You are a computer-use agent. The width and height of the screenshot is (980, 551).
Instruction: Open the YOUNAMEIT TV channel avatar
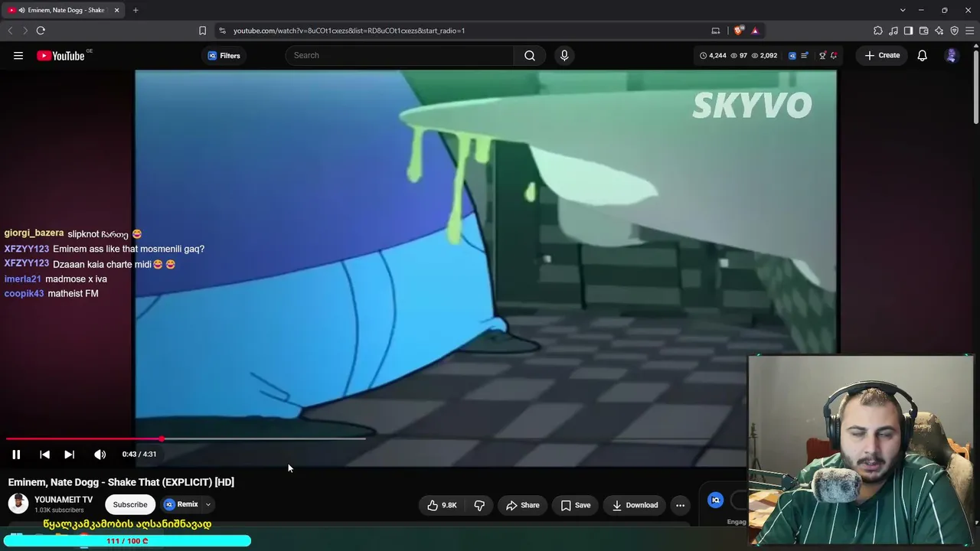pyautogui.click(x=18, y=504)
